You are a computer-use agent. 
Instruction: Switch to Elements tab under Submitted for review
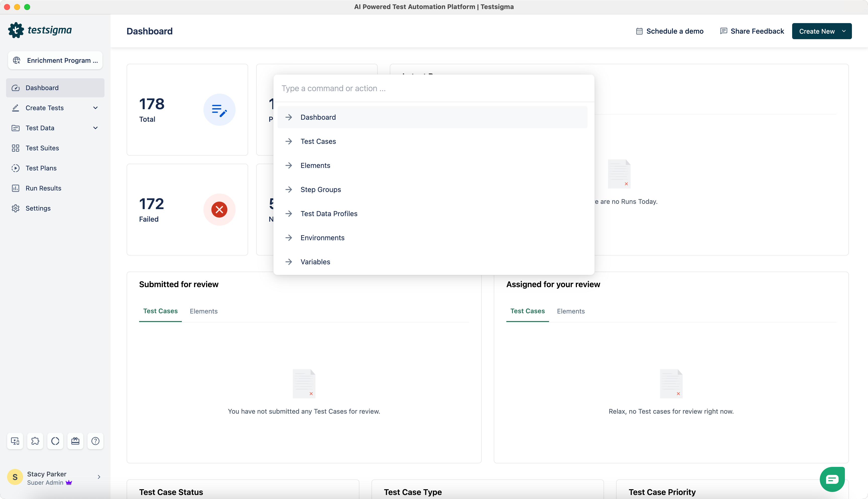click(204, 311)
